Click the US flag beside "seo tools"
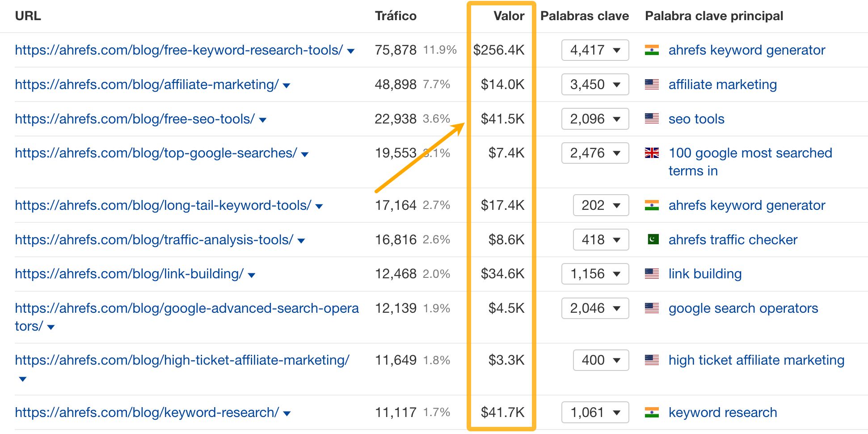This screenshot has width=868, height=434. [x=653, y=119]
